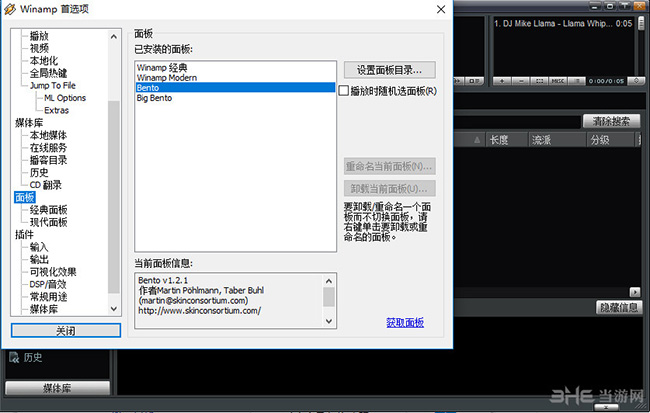Image resolution: width=650 pixels, height=413 pixels.
Task: Select 插件 top-level tree category
Action: tap(24, 235)
